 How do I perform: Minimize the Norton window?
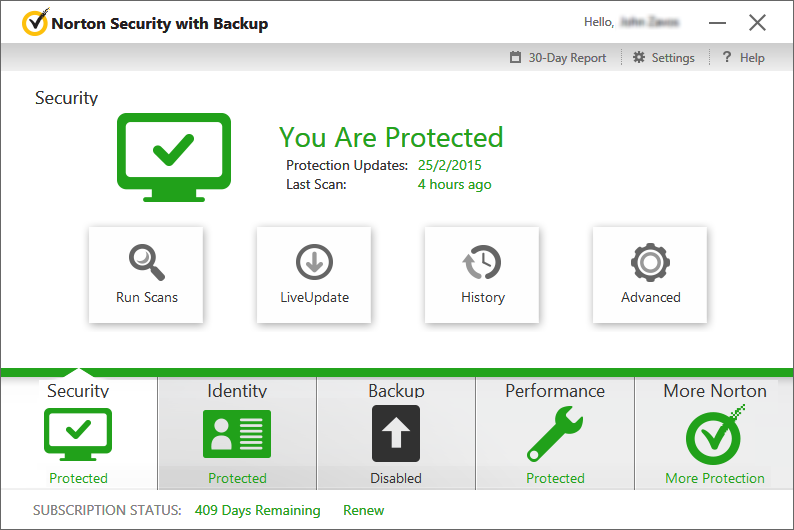(718, 23)
